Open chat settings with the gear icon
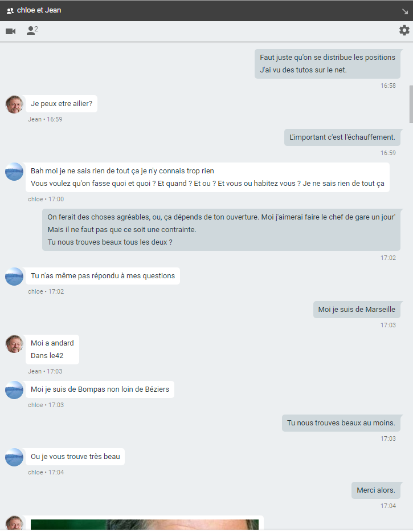 [x=404, y=30]
